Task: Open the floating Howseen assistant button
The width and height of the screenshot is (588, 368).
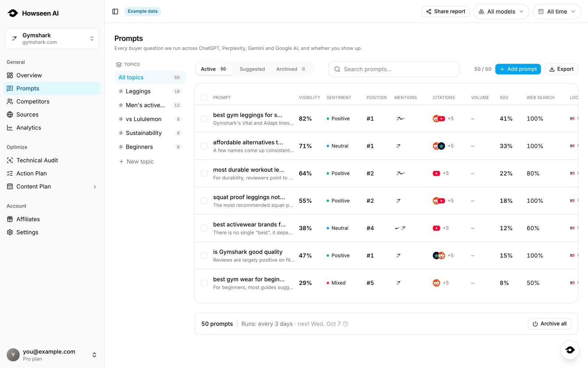Action: tap(570, 350)
